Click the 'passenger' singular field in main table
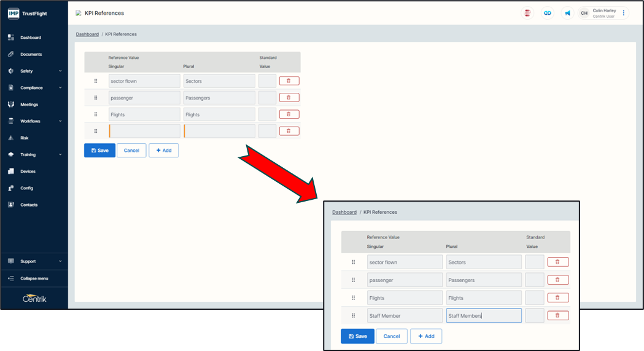The image size is (644, 351). click(144, 98)
